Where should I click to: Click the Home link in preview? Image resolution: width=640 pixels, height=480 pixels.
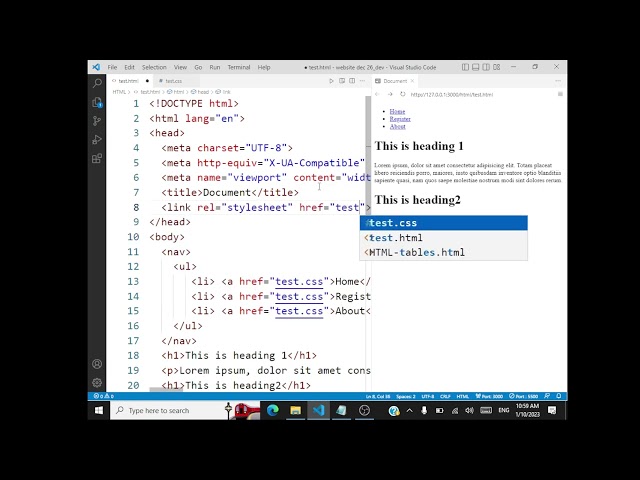[397, 111]
